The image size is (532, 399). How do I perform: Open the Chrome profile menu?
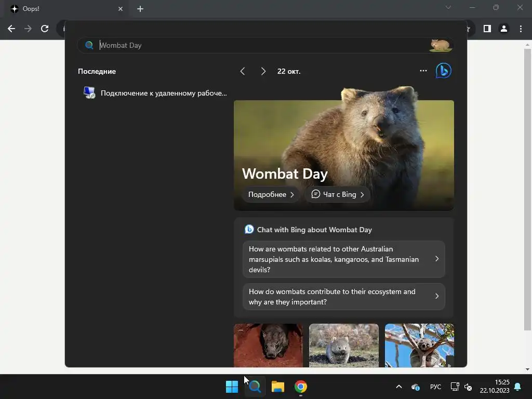point(504,29)
